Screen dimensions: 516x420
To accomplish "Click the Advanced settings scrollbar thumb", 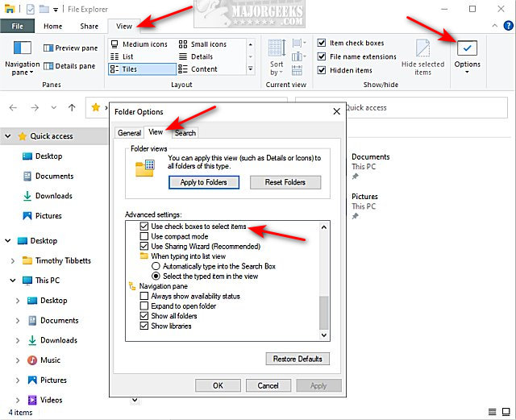I will [324, 313].
